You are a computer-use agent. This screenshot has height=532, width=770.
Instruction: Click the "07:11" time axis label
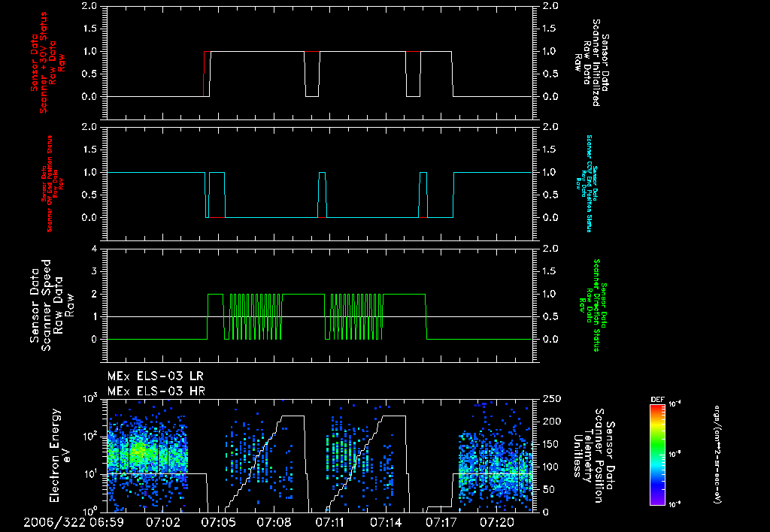click(329, 522)
